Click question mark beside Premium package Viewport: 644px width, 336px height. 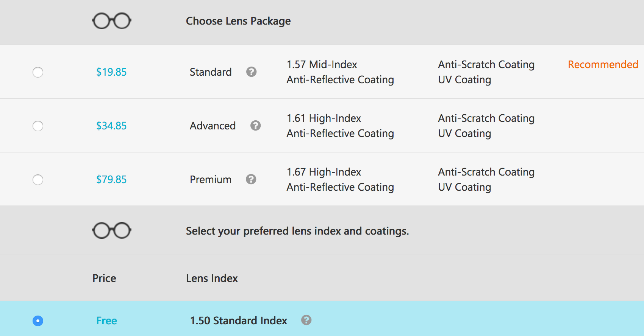(x=251, y=179)
